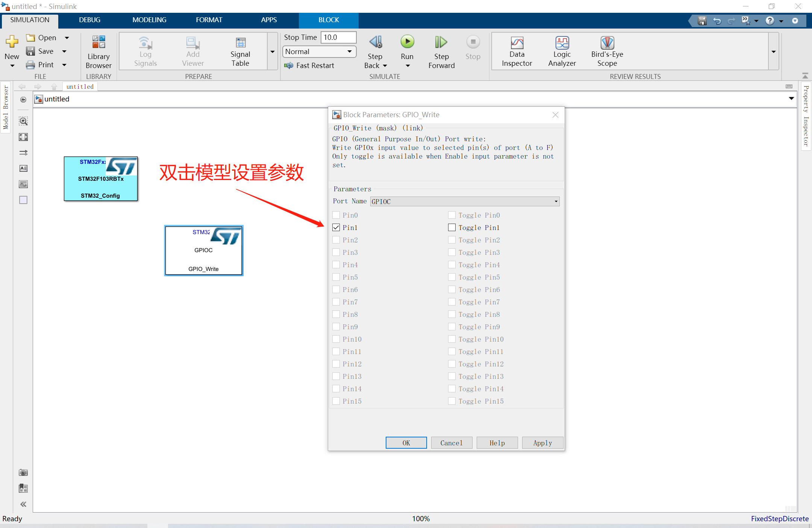Click the FixedStepDiscrete solver link
This screenshot has height=528, width=812.
(780, 519)
